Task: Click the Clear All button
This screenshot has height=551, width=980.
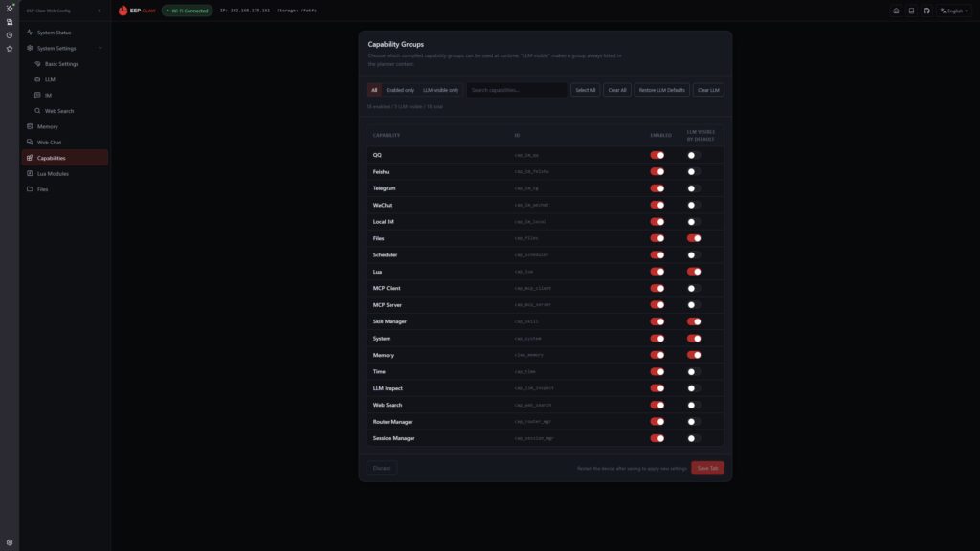Action: click(617, 90)
